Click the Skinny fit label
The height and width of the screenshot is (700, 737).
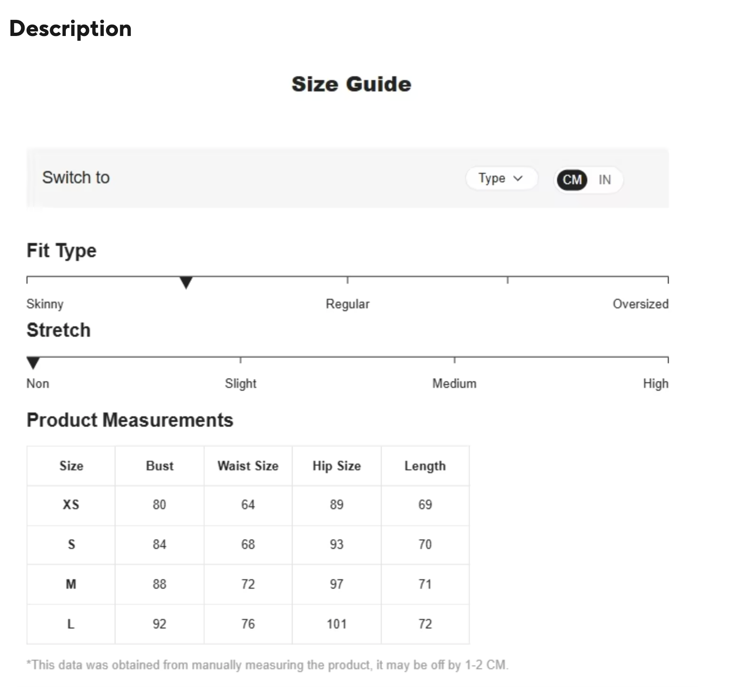(x=45, y=304)
